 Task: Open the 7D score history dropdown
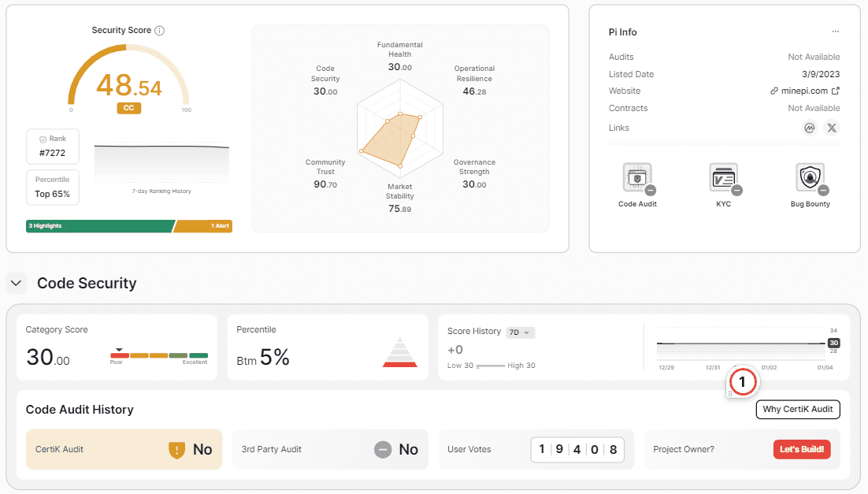point(520,332)
